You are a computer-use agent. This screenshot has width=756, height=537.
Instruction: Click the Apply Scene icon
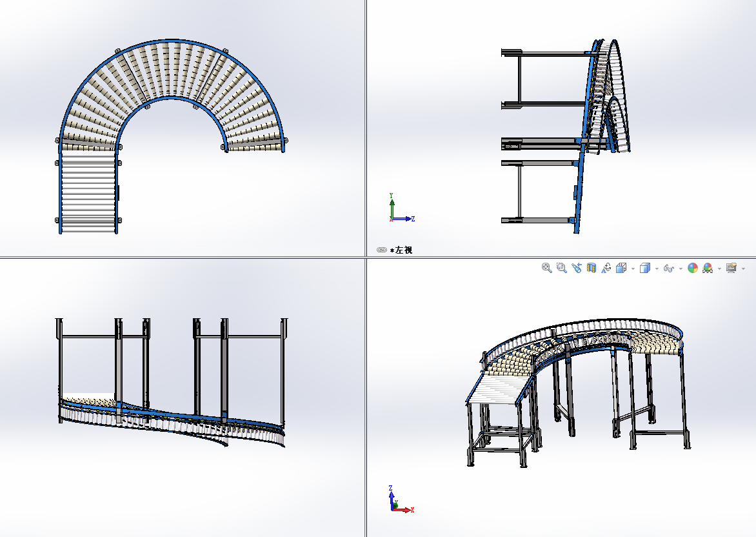click(x=708, y=268)
